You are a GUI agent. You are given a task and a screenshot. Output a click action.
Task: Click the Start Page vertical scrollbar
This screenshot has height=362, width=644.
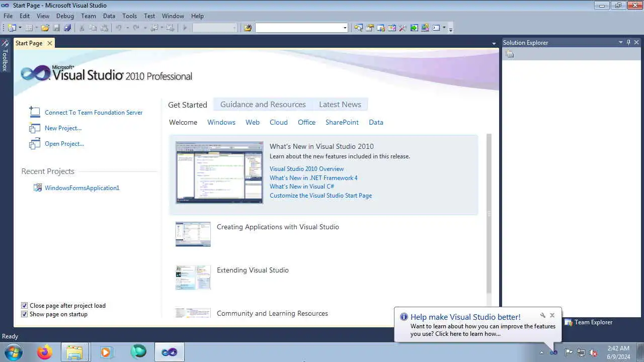489,214
